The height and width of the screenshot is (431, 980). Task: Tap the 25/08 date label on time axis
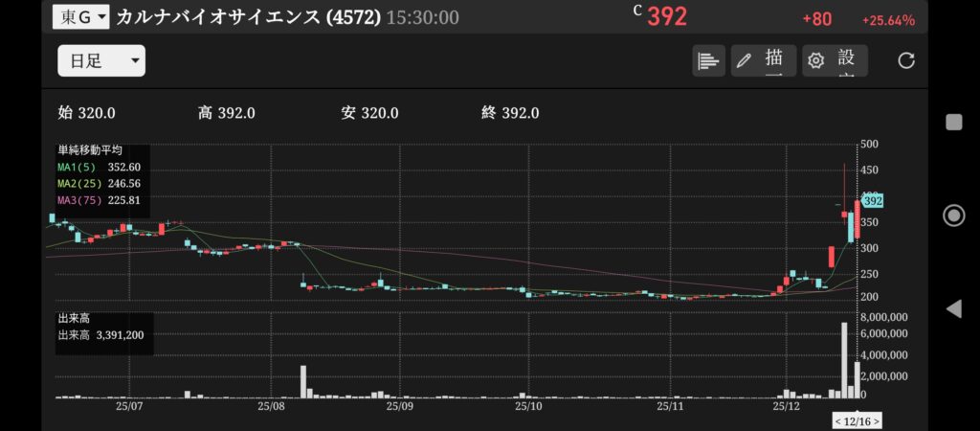point(272,406)
